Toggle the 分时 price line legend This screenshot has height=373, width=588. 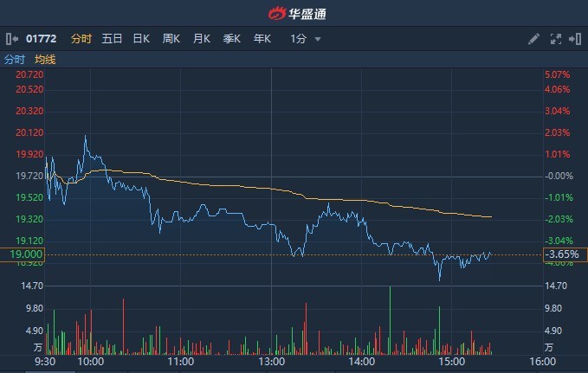pos(15,60)
